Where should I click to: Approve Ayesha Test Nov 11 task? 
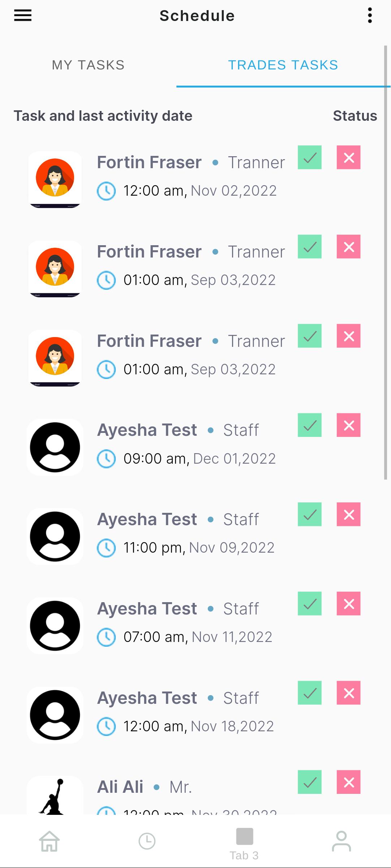point(310,604)
